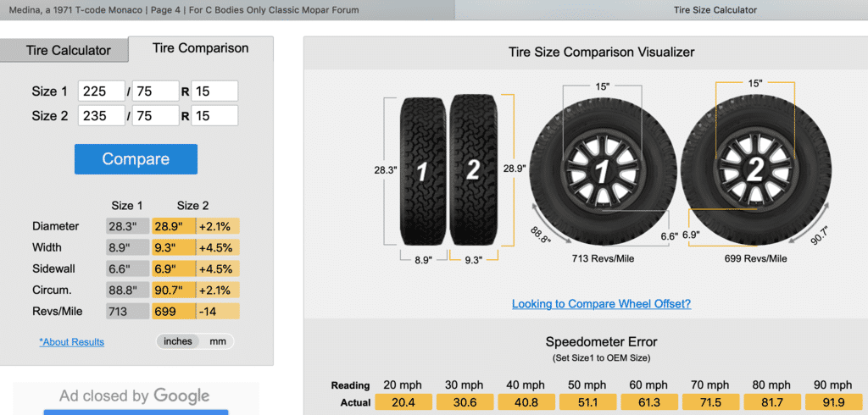The height and width of the screenshot is (415, 868).
Task: Click the Size 1 rim diameter field
Action: point(214,91)
